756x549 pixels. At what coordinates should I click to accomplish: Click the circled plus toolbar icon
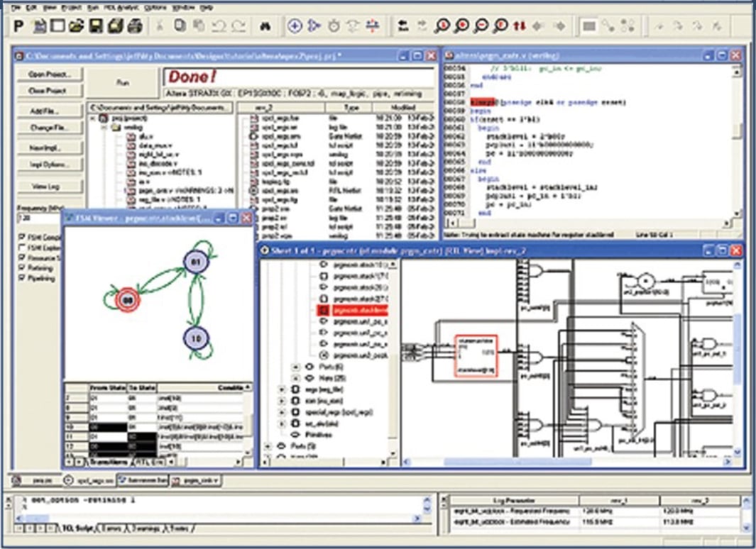pos(295,26)
